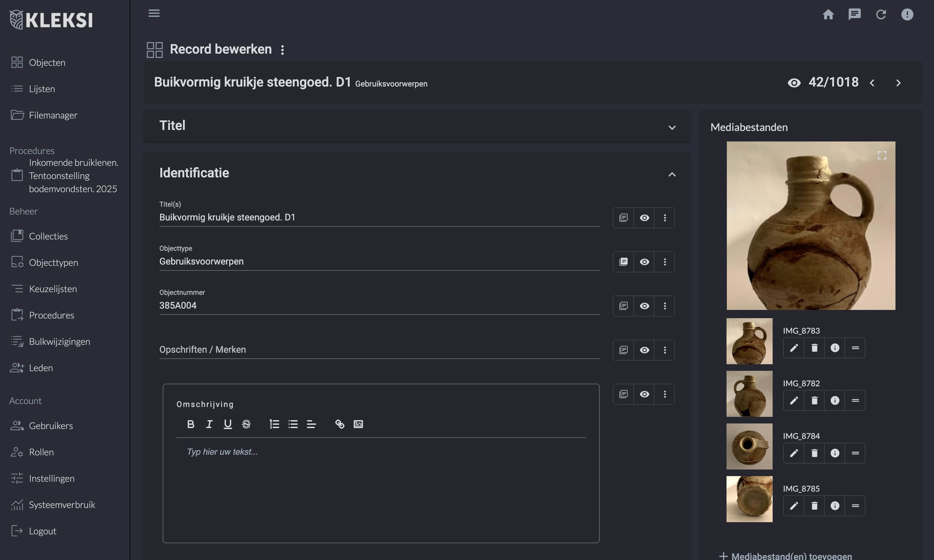
Task: Toggle visibility of the Titel(s) field
Action: (644, 218)
